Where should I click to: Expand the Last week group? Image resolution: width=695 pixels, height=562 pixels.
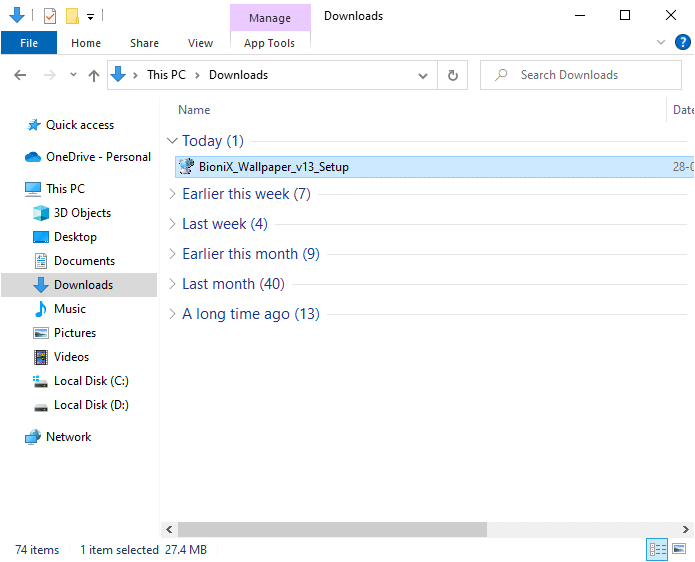172,224
